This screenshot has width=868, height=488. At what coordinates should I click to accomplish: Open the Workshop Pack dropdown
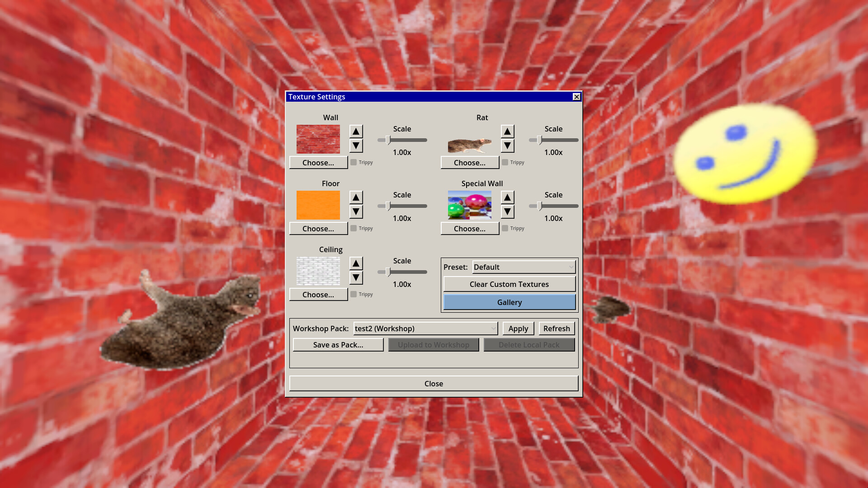pos(425,328)
